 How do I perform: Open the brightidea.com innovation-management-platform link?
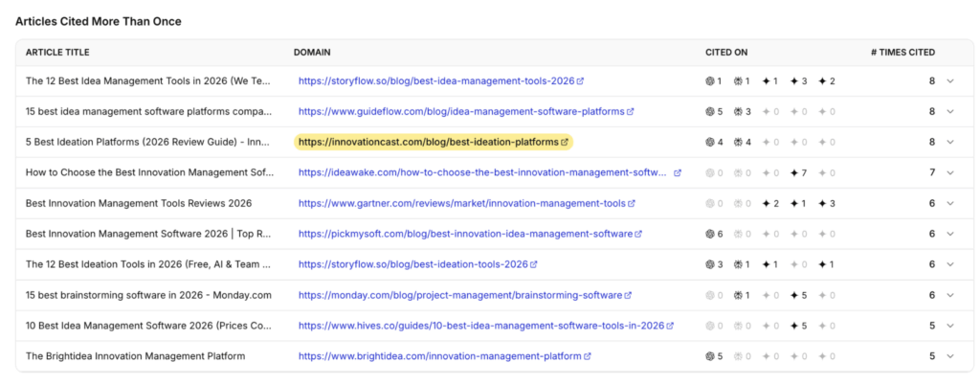(440, 357)
